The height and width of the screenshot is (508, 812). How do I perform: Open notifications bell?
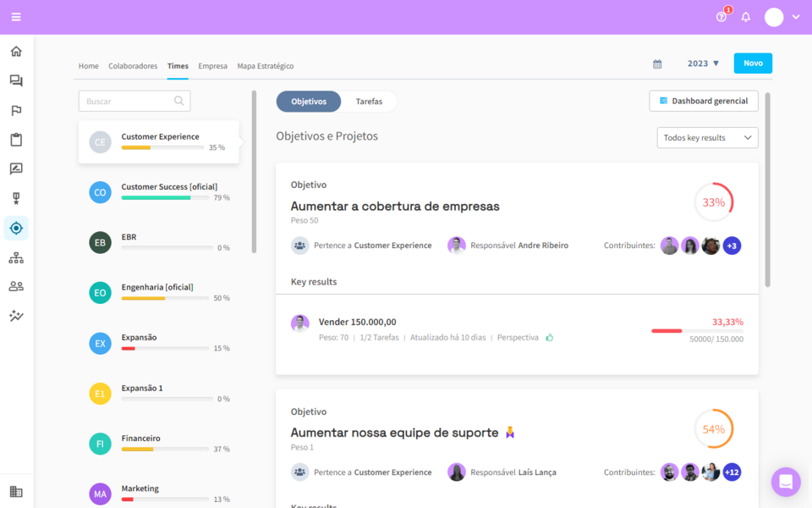[x=746, y=17]
